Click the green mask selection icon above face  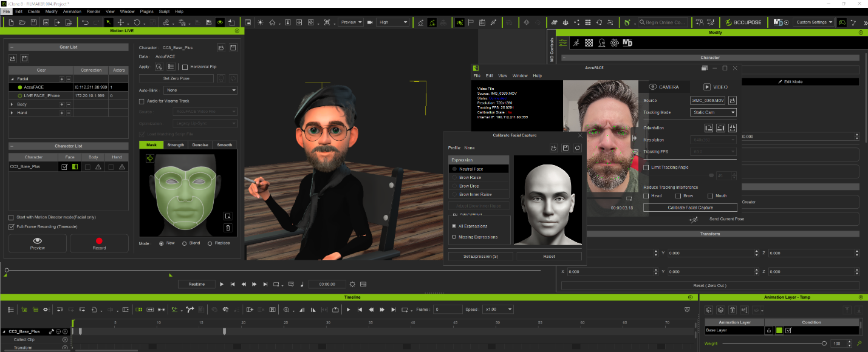point(149,158)
